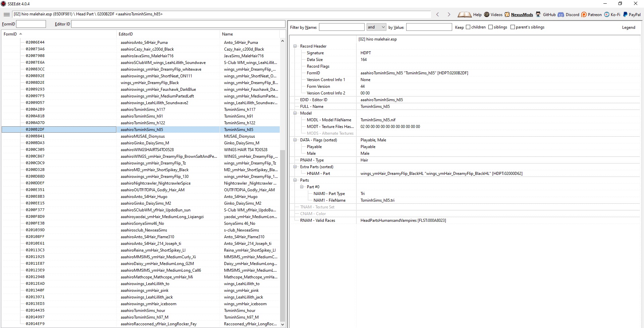Select the EDID - Editor ID row
This screenshot has height=328, width=644.
tap(465, 100)
